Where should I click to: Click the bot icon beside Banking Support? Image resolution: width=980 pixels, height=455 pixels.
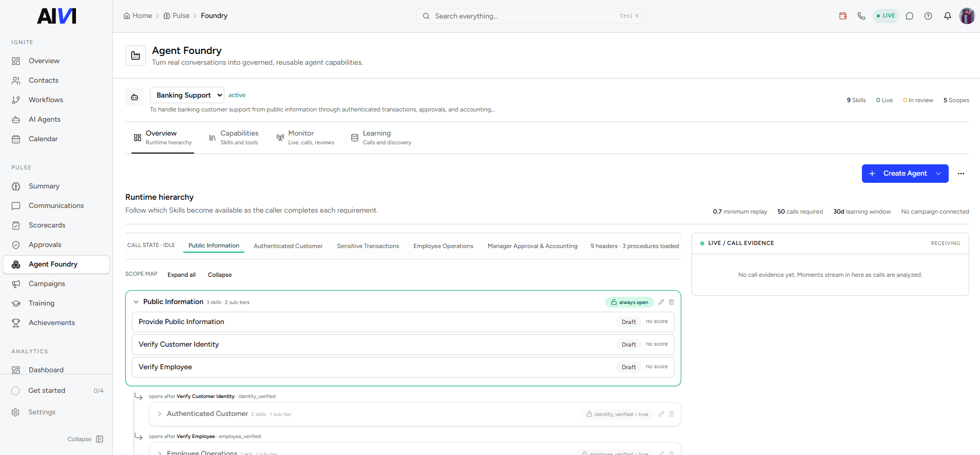(134, 97)
